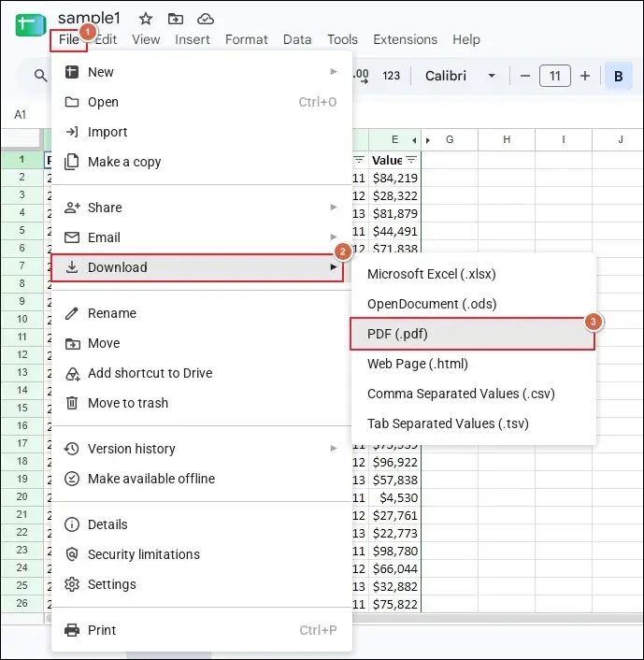Decrease font size with the minus button
Viewport: 644px width, 660px height.
point(525,76)
